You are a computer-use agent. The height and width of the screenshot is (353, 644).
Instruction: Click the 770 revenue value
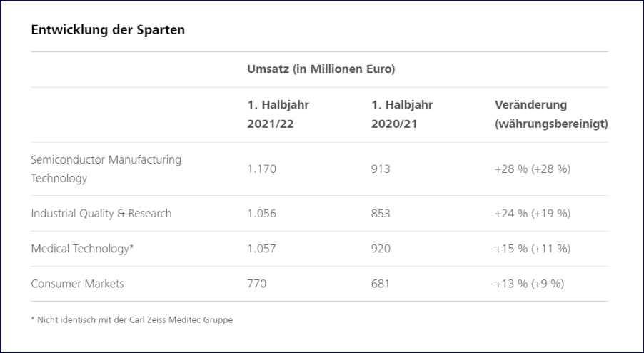tap(256, 284)
